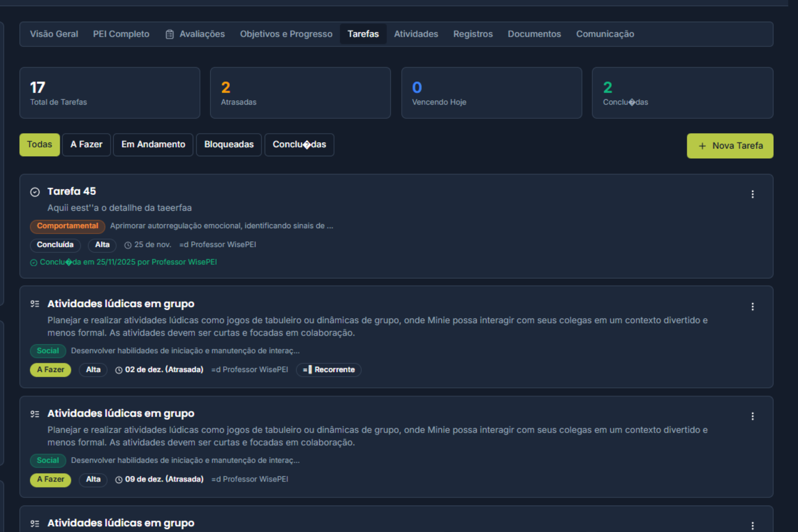Show only Bloqueadas tasks
The height and width of the screenshot is (532, 798).
click(x=229, y=145)
